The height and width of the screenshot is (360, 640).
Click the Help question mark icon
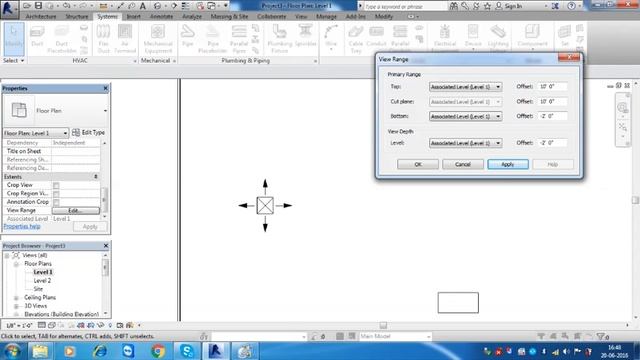571,6
